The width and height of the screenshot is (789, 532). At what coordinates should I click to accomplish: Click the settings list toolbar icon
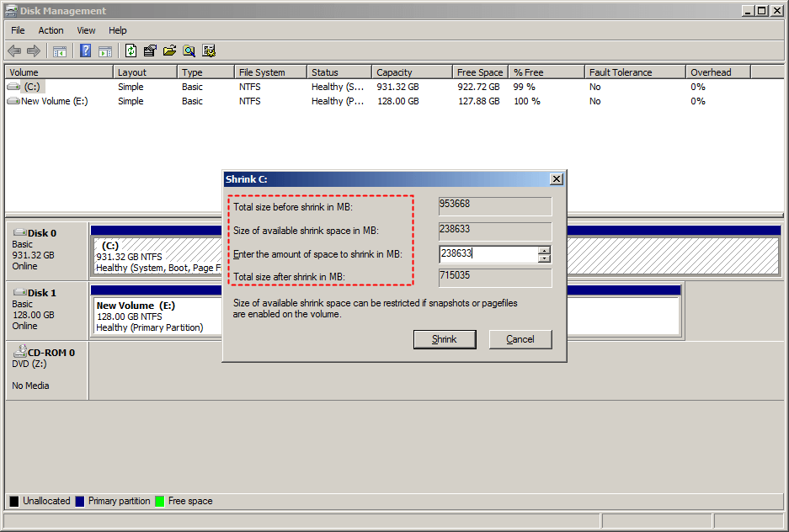209,51
